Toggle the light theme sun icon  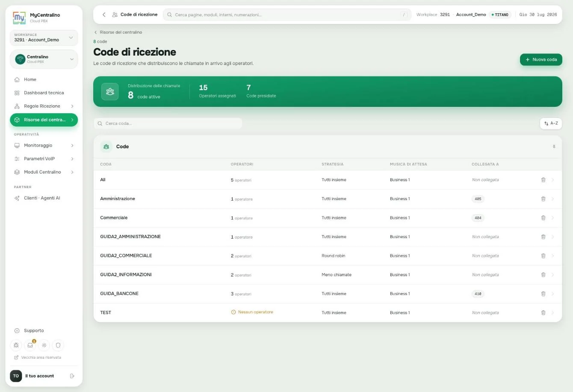[44, 345]
